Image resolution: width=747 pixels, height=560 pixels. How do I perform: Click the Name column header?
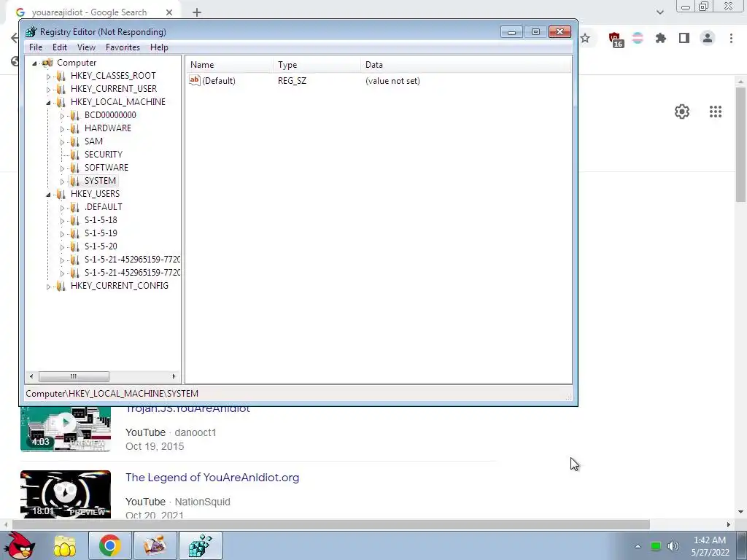230,65
